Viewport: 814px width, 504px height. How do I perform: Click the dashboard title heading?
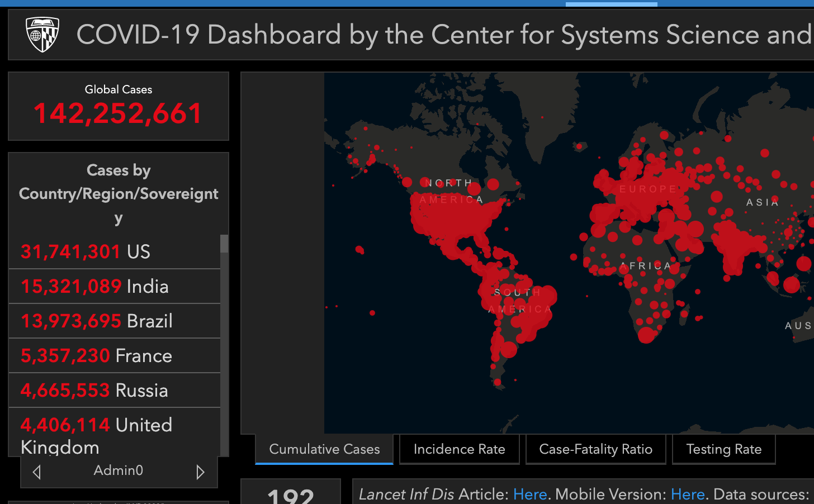click(444, 35)
